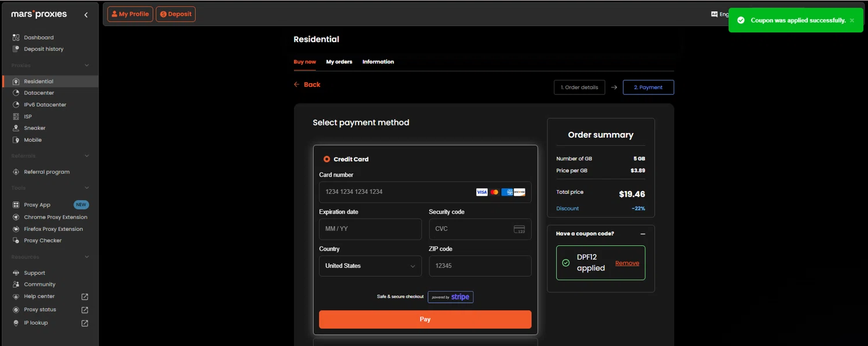Open the ISP proxies page
The width and height of the screenshot is (868, 346).
coord(28,116)
